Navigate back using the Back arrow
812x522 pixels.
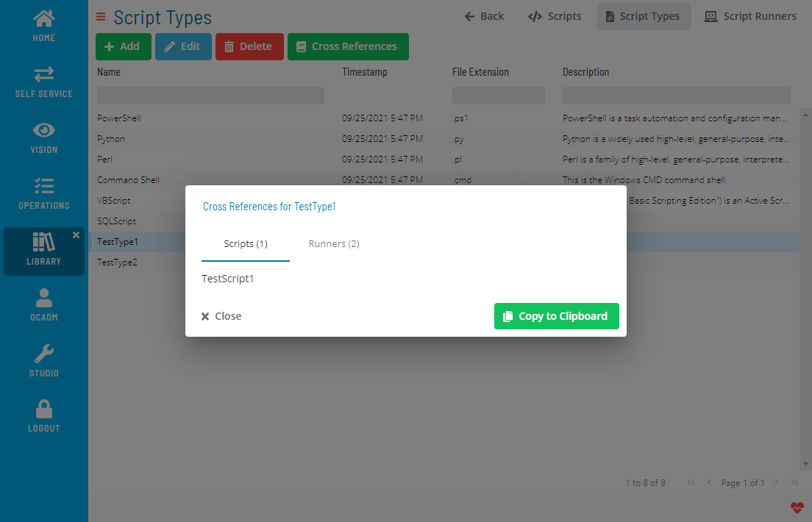pyautogui.click(x=483, y=15)
